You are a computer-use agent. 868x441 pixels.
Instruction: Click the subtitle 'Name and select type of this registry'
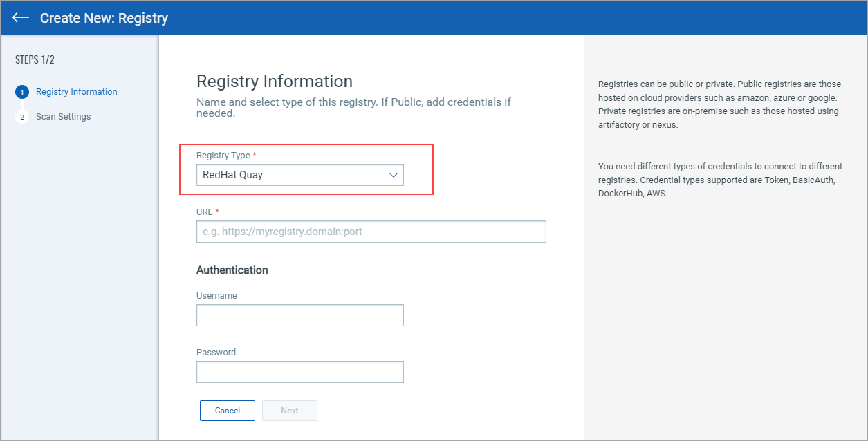click(x=353, y=108)
